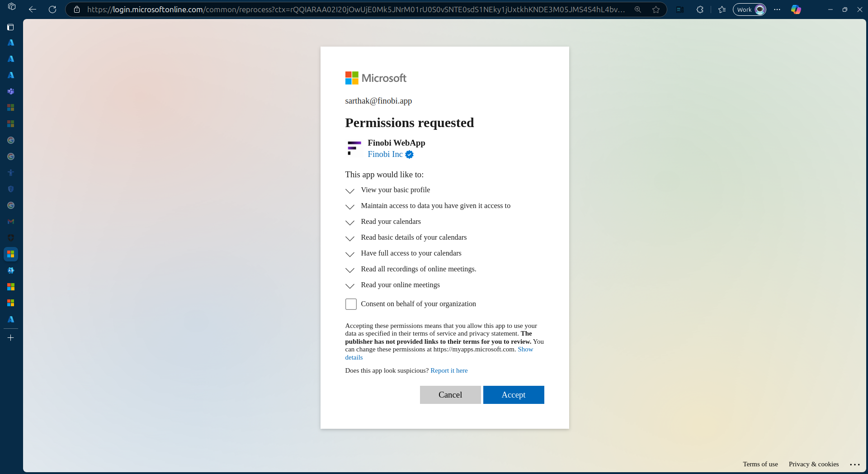Click the Show details link
This screenshot has height=474, width=868.
pos(525,350)
